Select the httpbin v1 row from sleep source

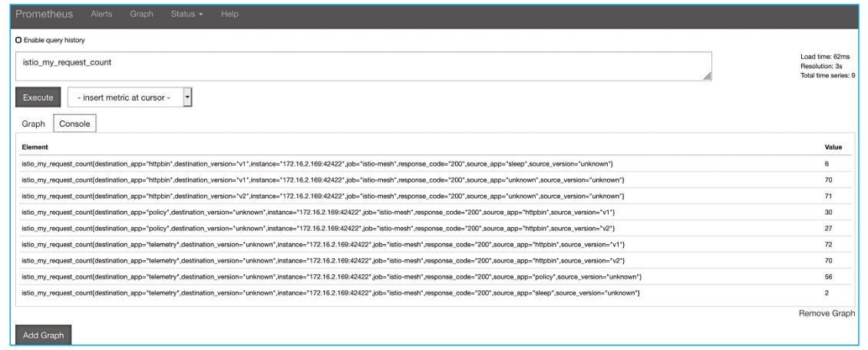click(x=316, y=163)
